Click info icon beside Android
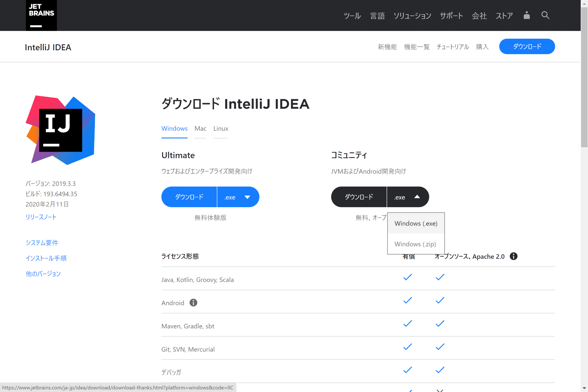This screenshot has width=588, height=392. pyautogui.click(x=193, y=303)
